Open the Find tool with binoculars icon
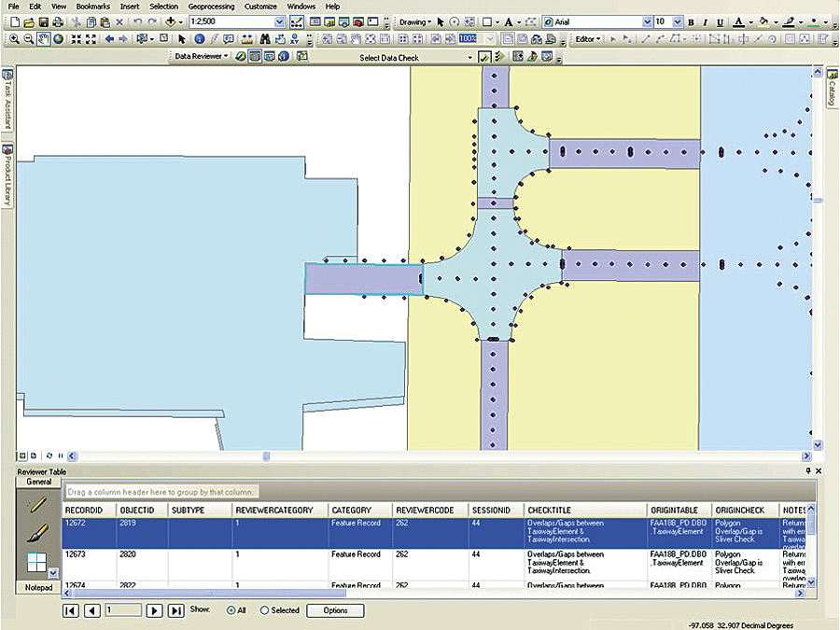The width and height of the screenshot is (840, 630). (263, 39)
